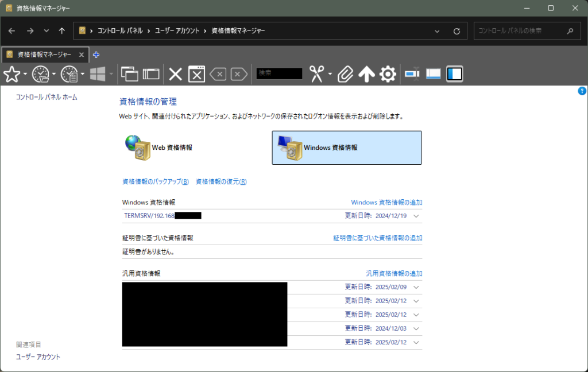Toggle the bottom pane layout icon
The image size is (588, 372).
tap(433, 74)
